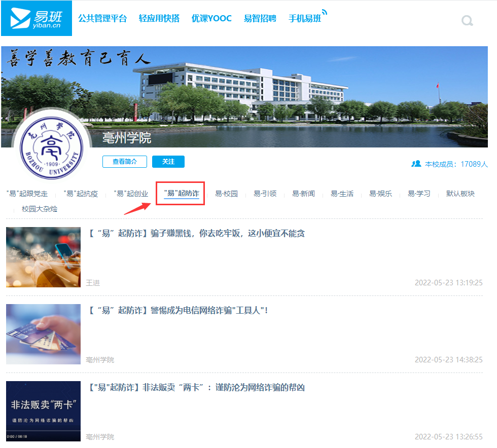This screenshot has width=497, height=448.
Task: Open the 校园大杂烩 section tab
Action: 40,209
